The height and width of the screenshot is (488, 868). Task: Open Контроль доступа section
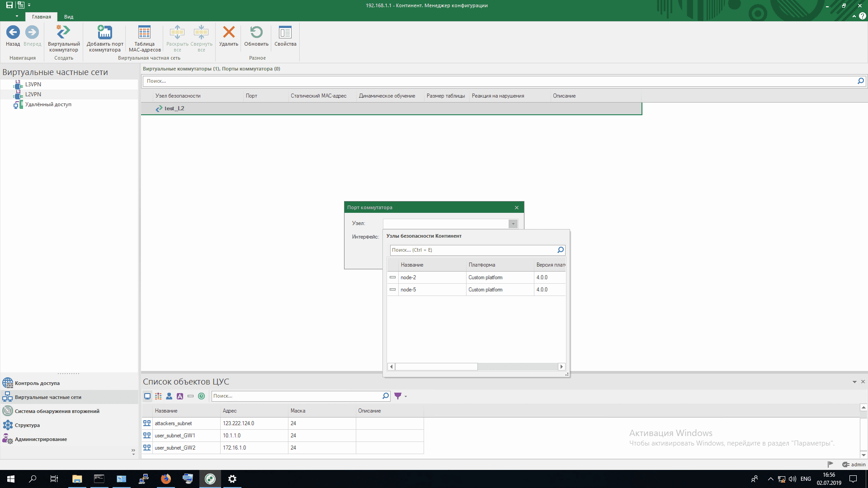(37, 383)
